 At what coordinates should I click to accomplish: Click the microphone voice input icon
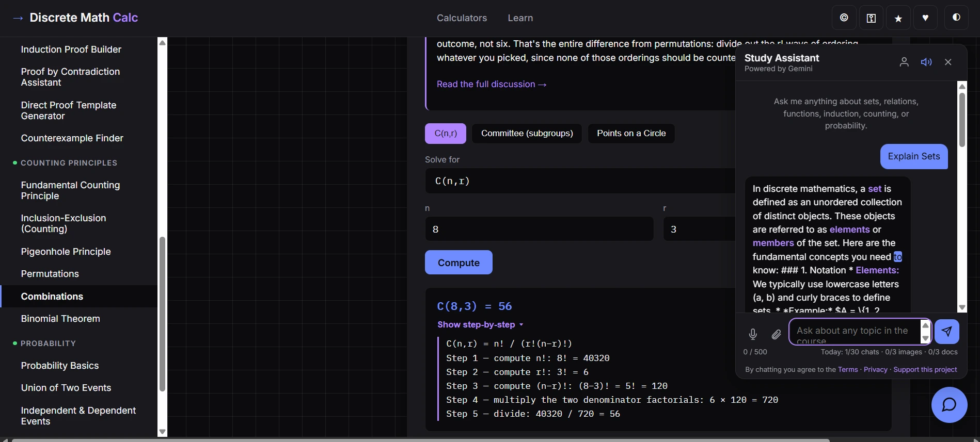click(753, 334)
